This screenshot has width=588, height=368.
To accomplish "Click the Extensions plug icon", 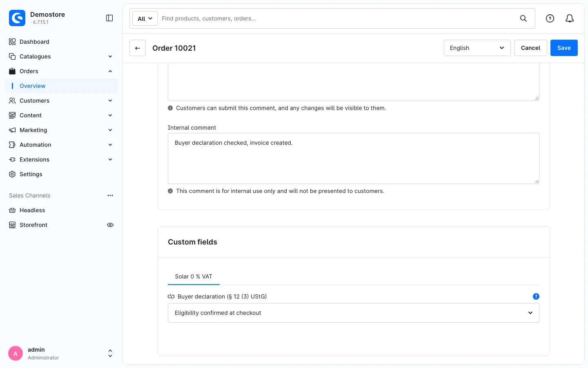I will click(12, 159).
